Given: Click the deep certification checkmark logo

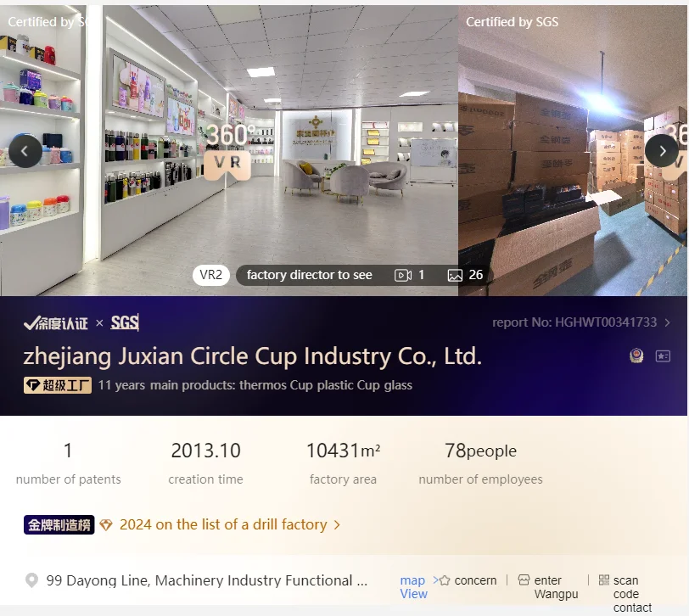Looking at the screenshot, I should click(56, 323).
